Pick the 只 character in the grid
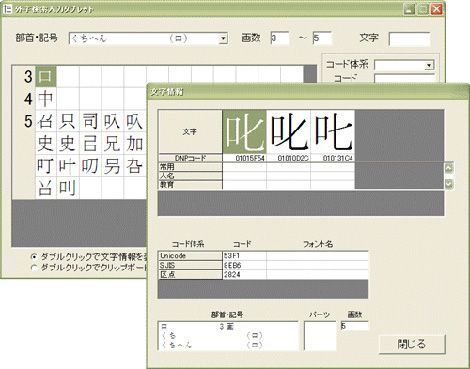470x369 pixels. tap(68, 121)
